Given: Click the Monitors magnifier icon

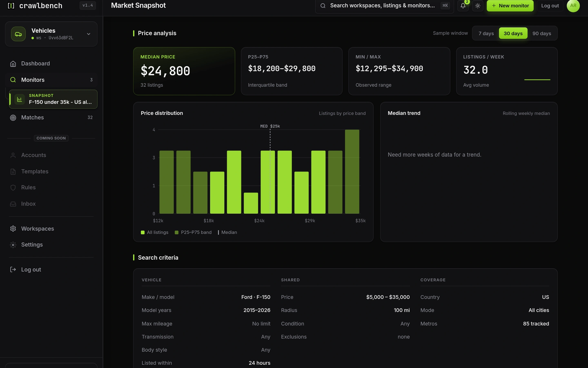Looking at the screenshot, I should click(13, 80).
